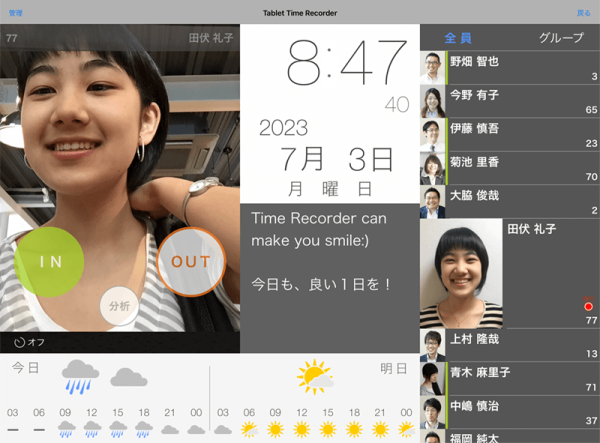The height and width of the screenshot is (443, 600).
Task: Click today's large rain cloud weather icon
Action: point(80,377)
